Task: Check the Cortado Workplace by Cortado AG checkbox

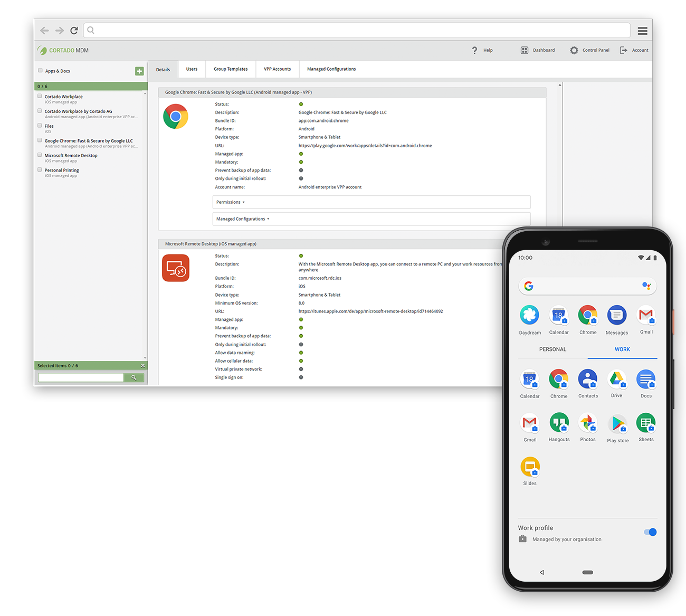Action: [40, 111]
